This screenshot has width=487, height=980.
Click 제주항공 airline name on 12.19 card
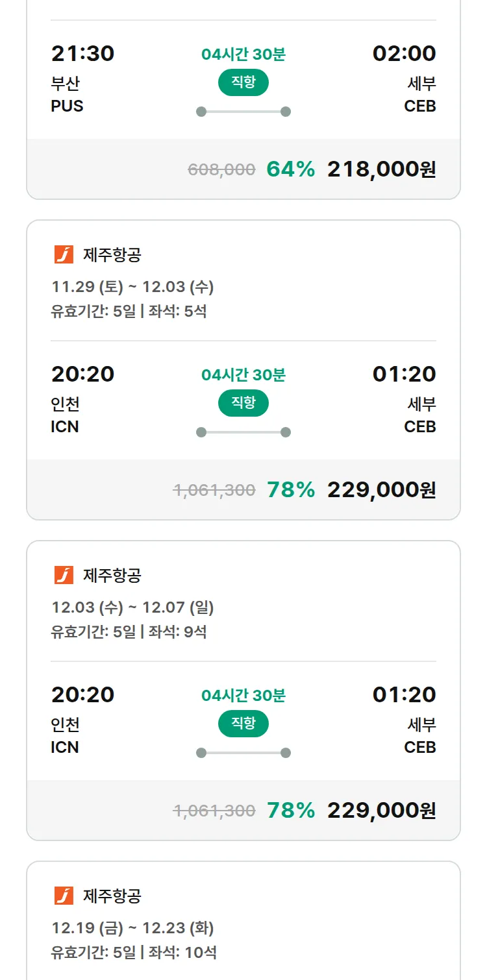112,896
